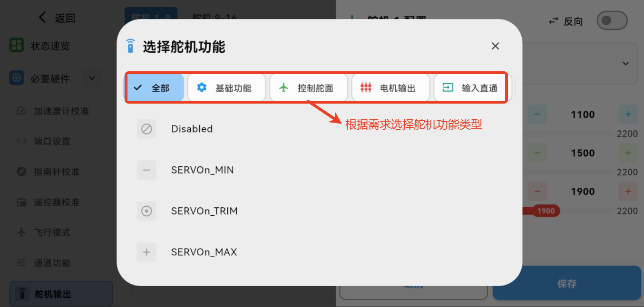Click the 飞行模式 airplane icon
Image resolution: width=644 pixels, height=307 pixels.
21,232
